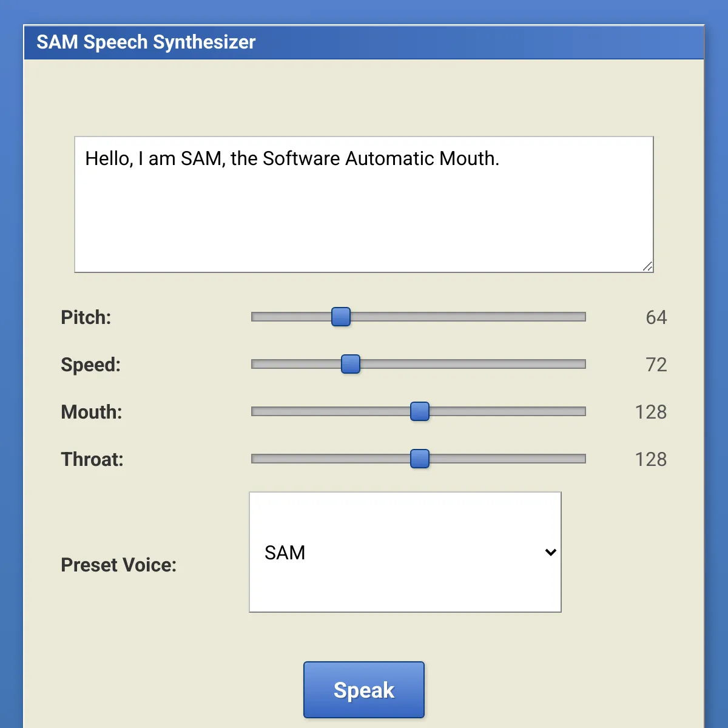This screenshot has height=728, width=728.
Task: Click the Speak button
Action: click(x=364, y=690)
